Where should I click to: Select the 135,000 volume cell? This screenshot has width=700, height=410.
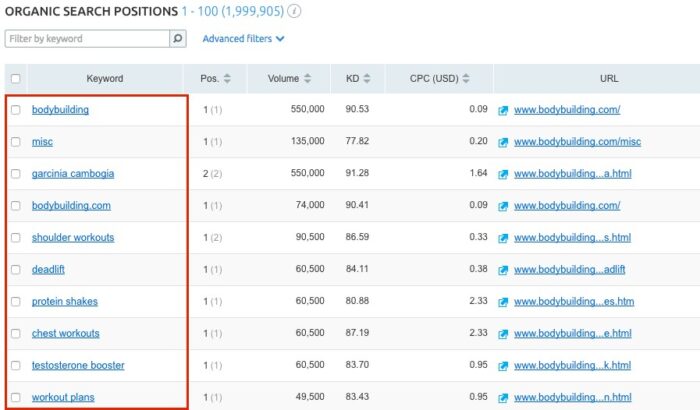(x=308, y=141)
